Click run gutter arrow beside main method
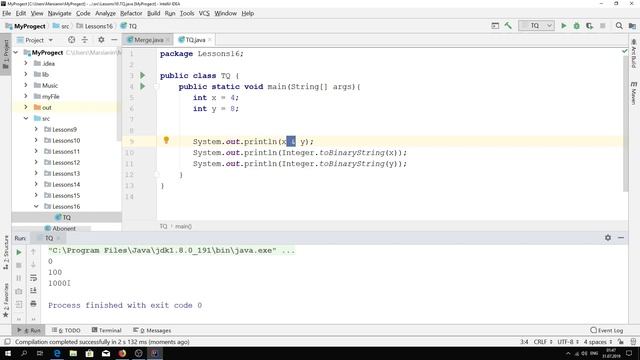 pos(142,86)
